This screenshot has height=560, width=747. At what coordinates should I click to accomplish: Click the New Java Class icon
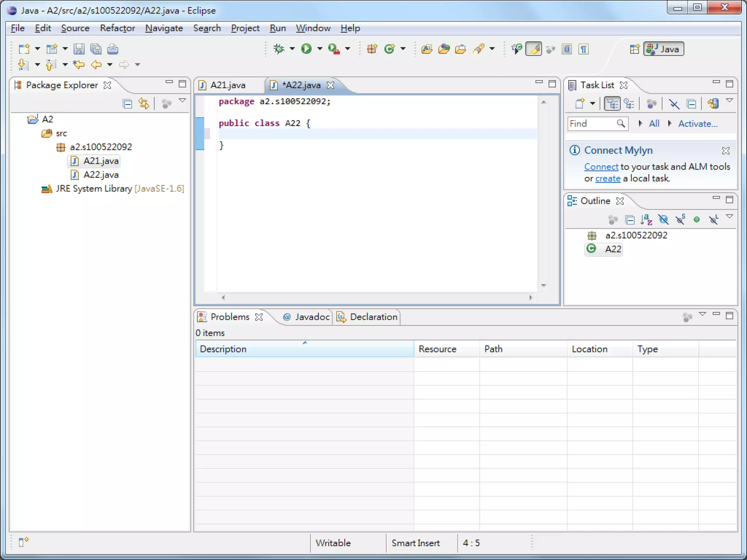(x=390, y=49)
